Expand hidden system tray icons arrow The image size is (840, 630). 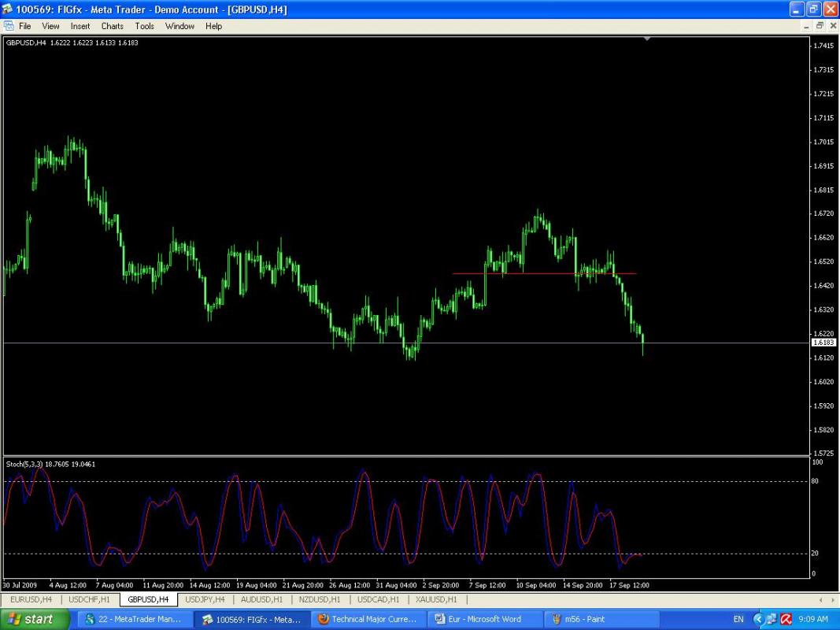(x=758, y=619)
